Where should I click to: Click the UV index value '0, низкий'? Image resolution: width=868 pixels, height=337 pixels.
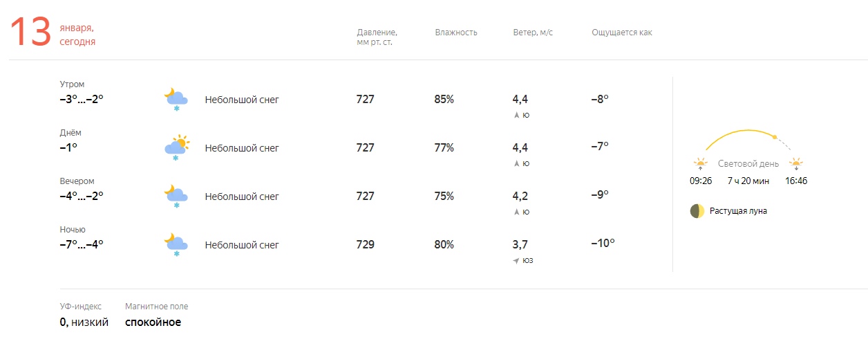click(84, 322)
